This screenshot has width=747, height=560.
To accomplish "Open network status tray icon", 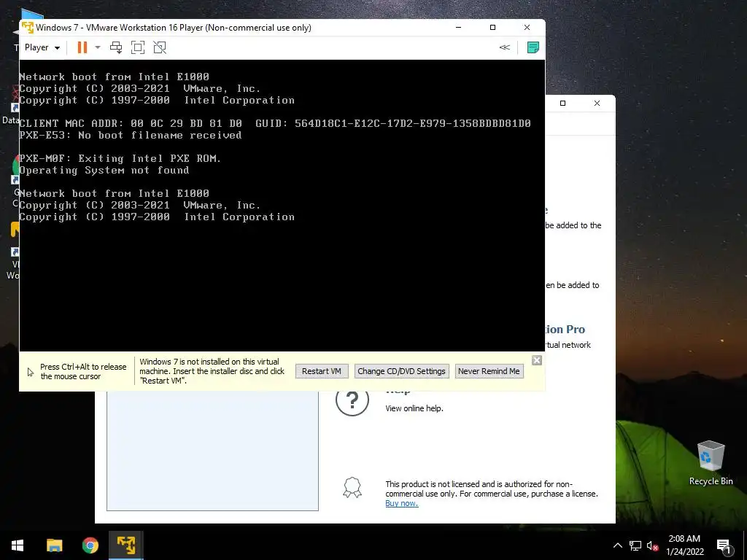I will coord(635,545).
